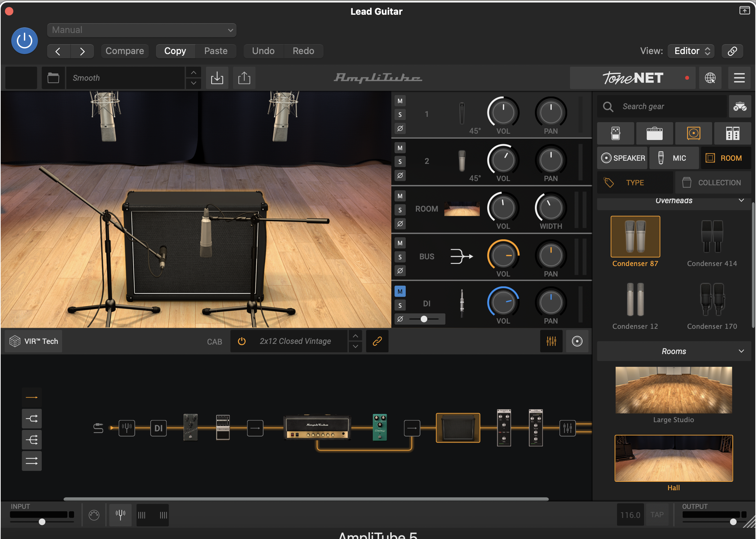Switch to the ROOM tab
The height and width of the screenshot is (539, 756).
pos(726,158)
